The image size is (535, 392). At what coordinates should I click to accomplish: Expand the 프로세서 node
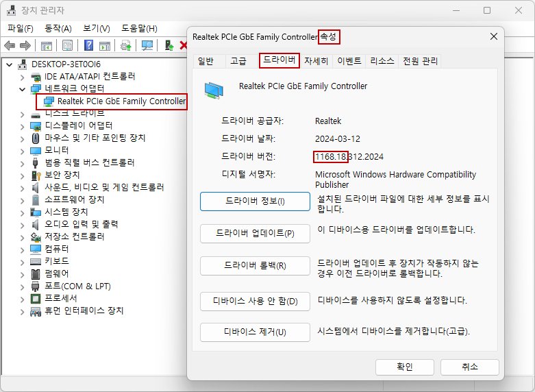pyautogui.click(x=22, y=299)
